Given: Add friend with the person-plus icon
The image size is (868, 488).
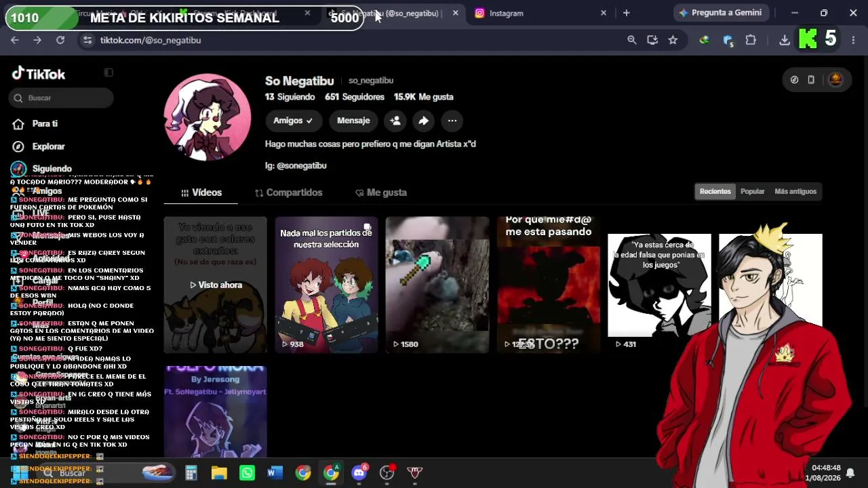Looking at the screenshot, I should point(395,121).
